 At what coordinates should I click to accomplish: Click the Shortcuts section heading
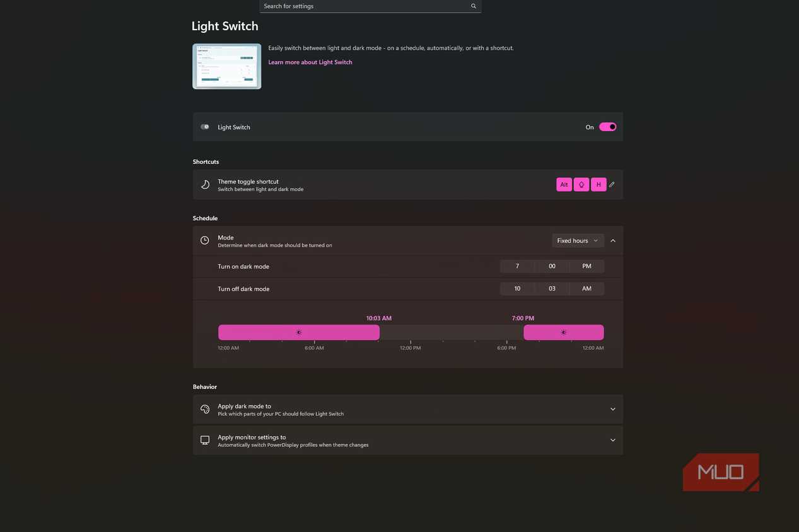point(206,162)
